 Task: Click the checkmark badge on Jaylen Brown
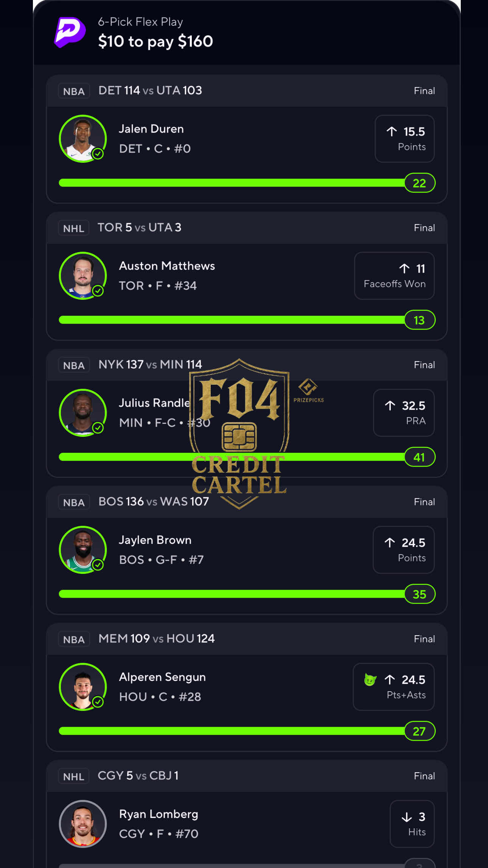[x=98, y=565]
